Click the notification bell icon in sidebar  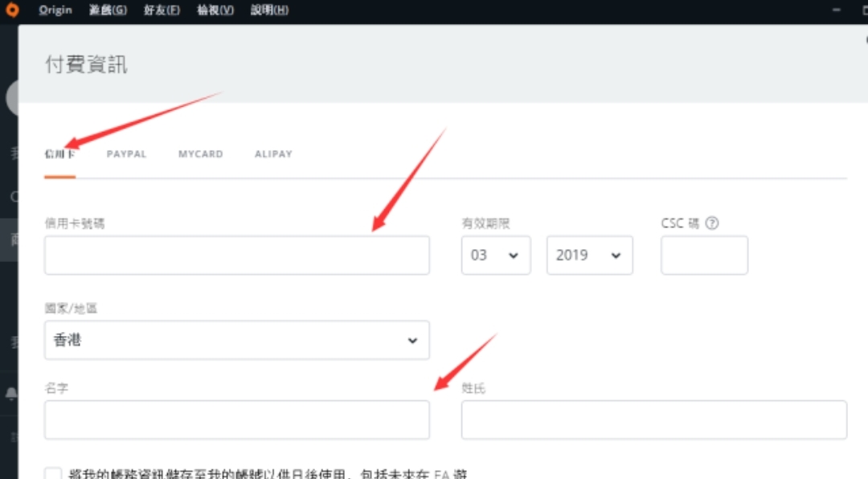11,393
